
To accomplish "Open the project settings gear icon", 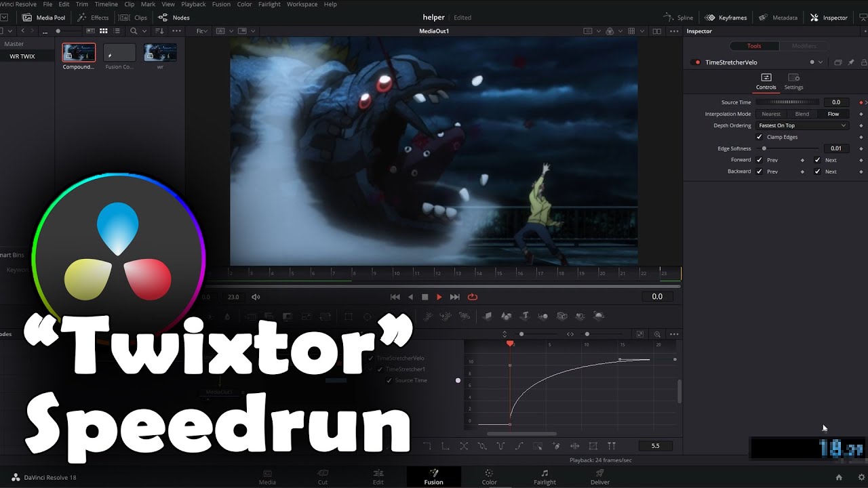I will point(861,478).
